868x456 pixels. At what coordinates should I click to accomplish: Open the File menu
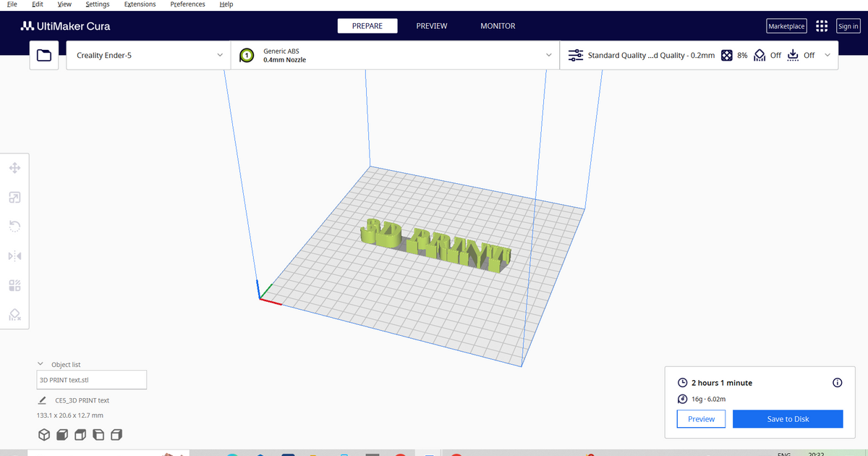point(12,4)
